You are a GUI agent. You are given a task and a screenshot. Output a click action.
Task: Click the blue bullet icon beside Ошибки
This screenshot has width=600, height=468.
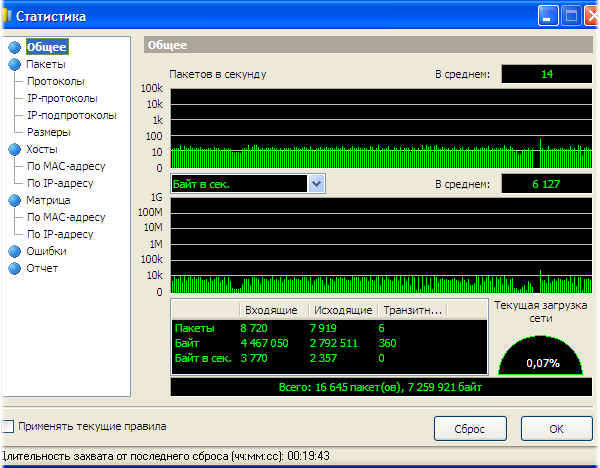(15, 251)
